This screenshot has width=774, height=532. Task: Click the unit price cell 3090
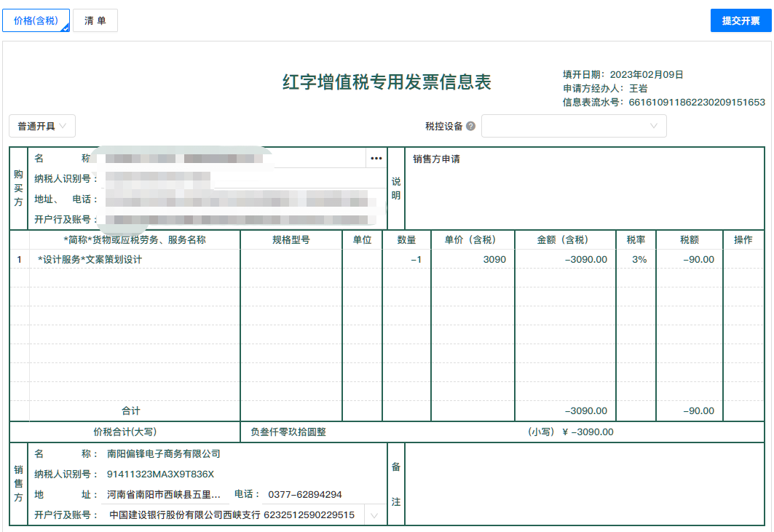point(473,260)
